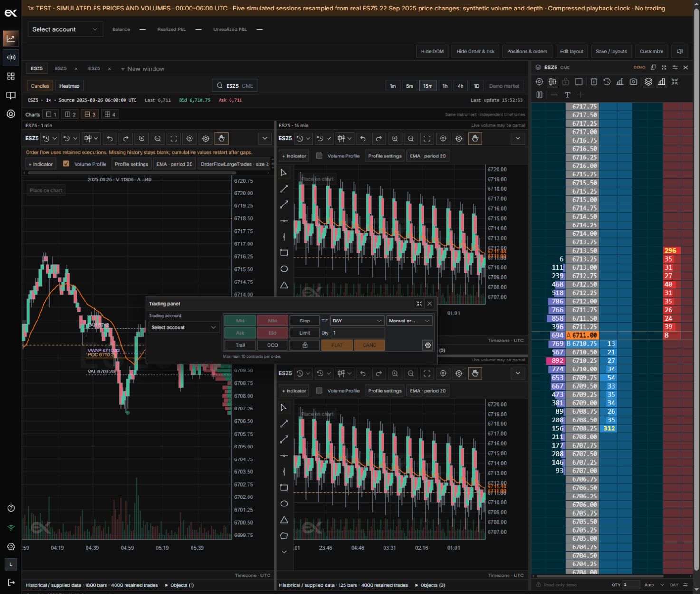Click the lock button in Trading panel

pyautogui.click(x=305, y=345)
